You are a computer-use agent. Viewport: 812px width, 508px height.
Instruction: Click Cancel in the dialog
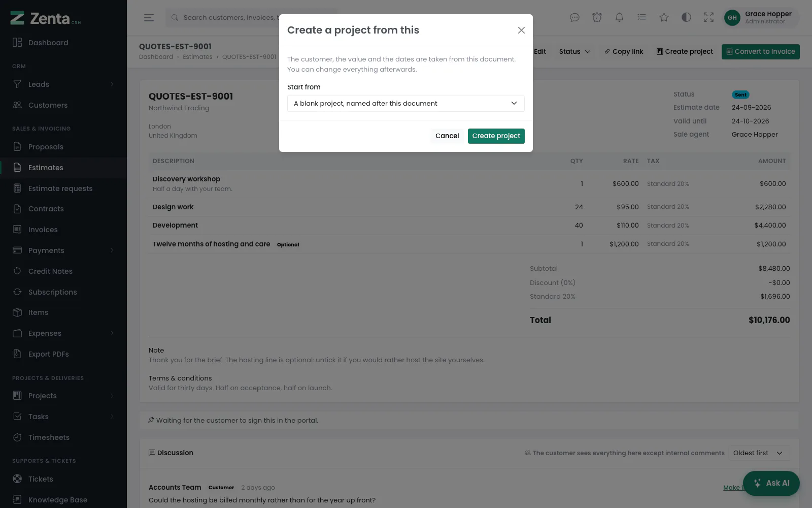(447, 136)
